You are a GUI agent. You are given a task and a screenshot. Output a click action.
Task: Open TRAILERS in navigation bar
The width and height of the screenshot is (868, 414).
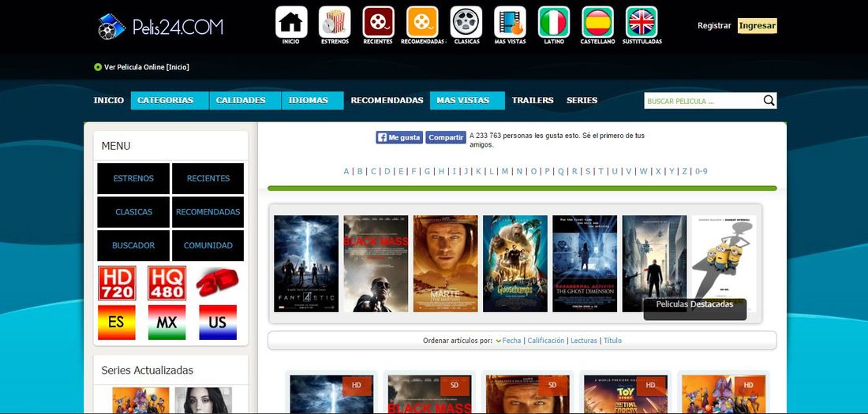pyautogui.click(x=533, y=100)
